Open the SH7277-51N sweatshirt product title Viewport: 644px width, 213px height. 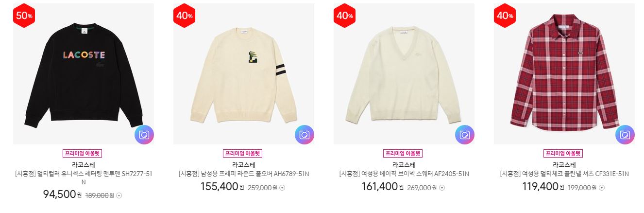coord(84,178)
